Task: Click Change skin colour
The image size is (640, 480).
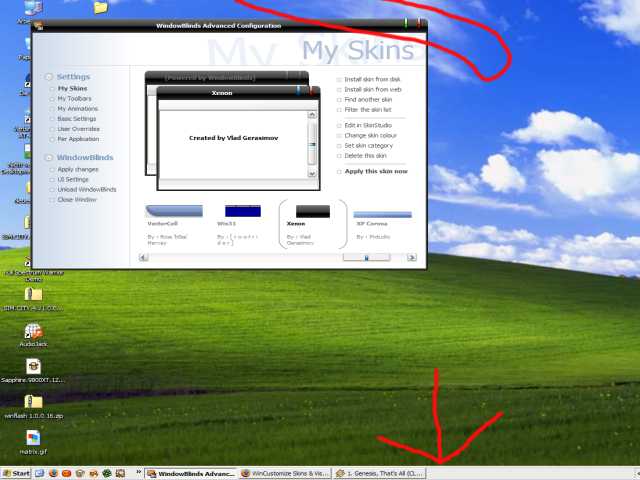Action: click(x=370, y=136)
